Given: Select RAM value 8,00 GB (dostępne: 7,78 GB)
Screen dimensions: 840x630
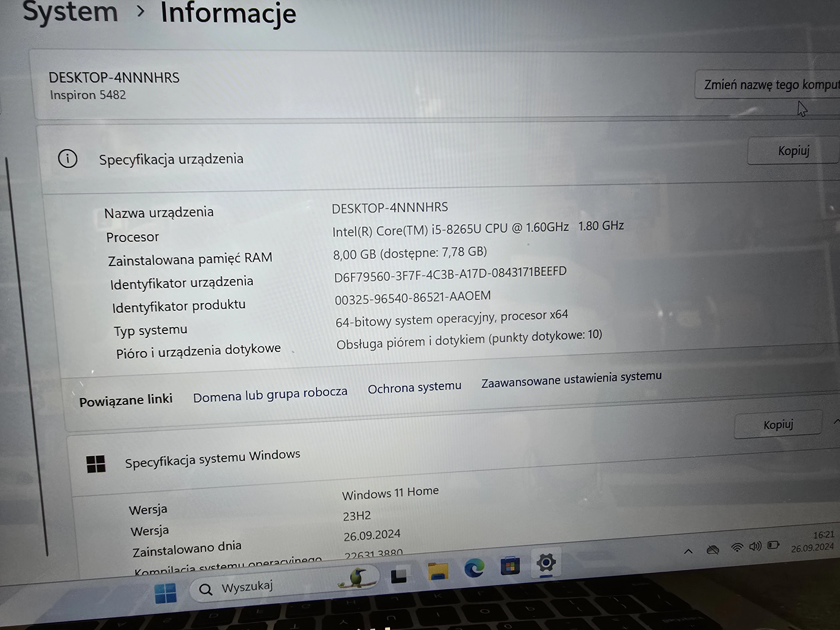Looking at the screenshot, I should (x=410, y=253).
